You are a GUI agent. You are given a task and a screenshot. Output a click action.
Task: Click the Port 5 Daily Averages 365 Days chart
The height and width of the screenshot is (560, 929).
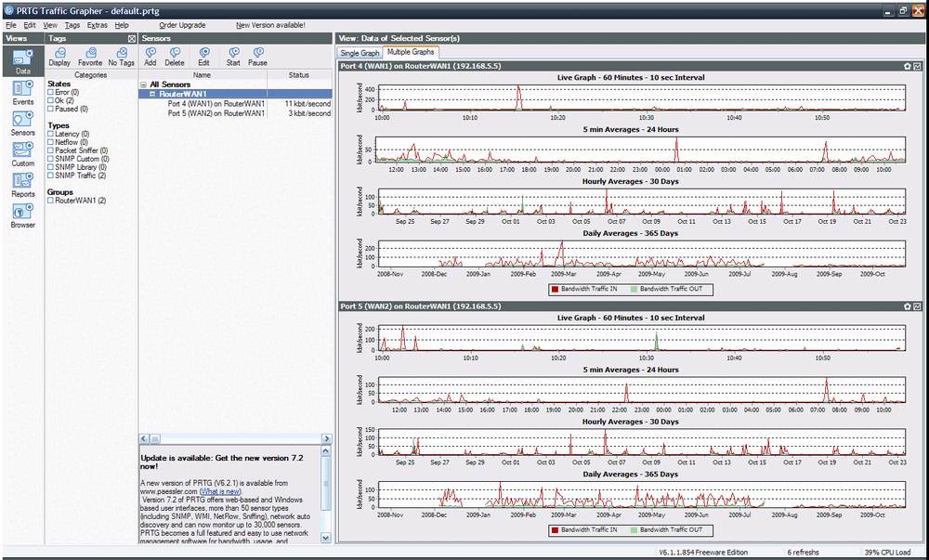point(642,495)
